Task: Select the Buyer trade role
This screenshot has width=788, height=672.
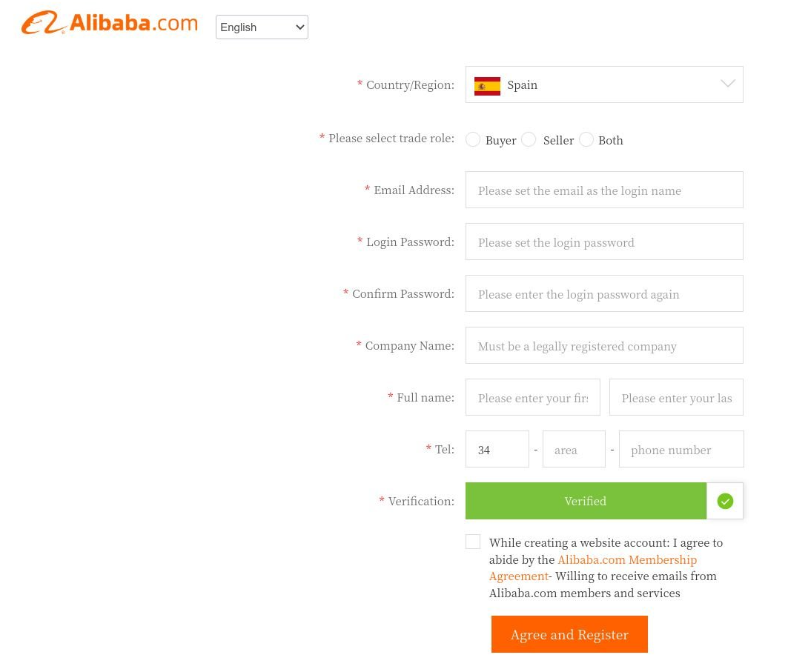Action: (x=473, y=140)
